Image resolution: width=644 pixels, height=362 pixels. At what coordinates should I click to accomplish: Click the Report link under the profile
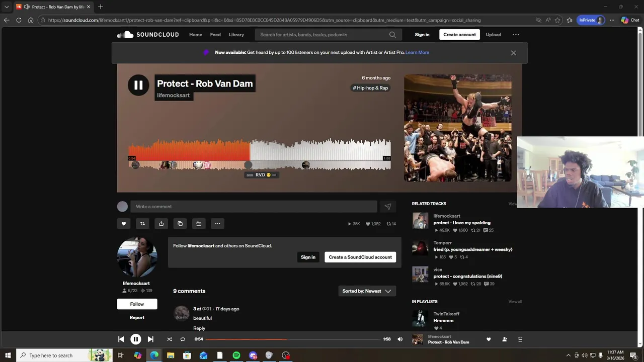tap(137, 318)
